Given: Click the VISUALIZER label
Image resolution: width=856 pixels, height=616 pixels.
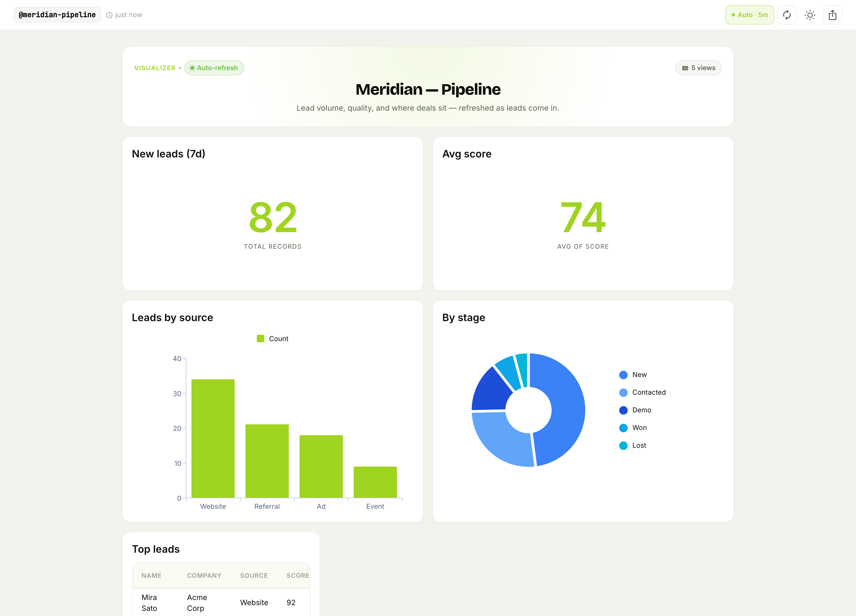Looking at the screenshot, I should point(155,68).
